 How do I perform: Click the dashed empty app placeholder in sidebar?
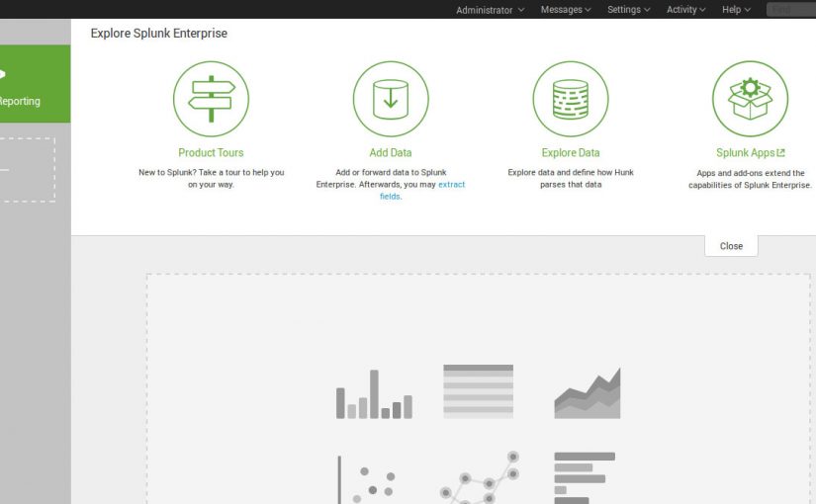(27, 170)
